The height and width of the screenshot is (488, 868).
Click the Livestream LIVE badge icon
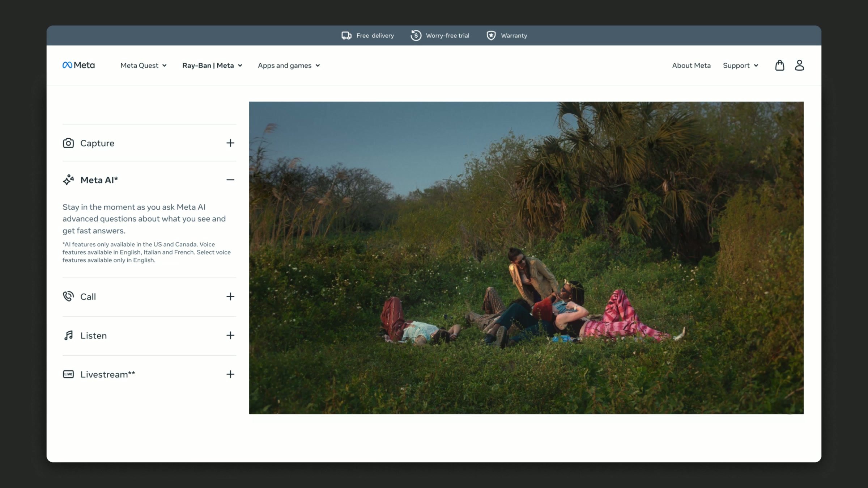68,374
